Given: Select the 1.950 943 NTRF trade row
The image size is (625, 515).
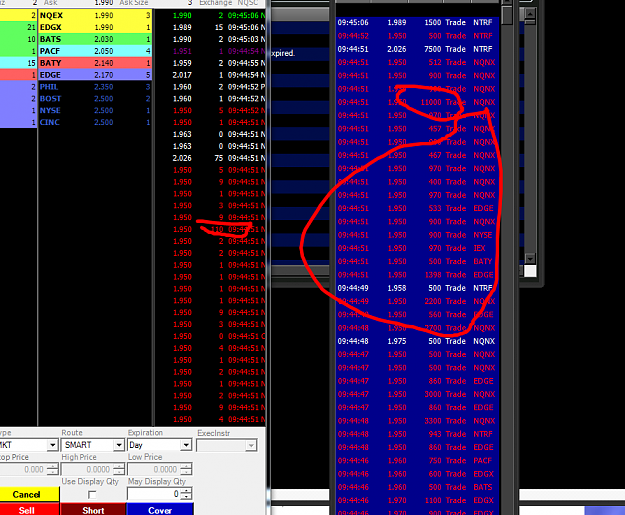Looking at the screenshot, I should 418,434.
